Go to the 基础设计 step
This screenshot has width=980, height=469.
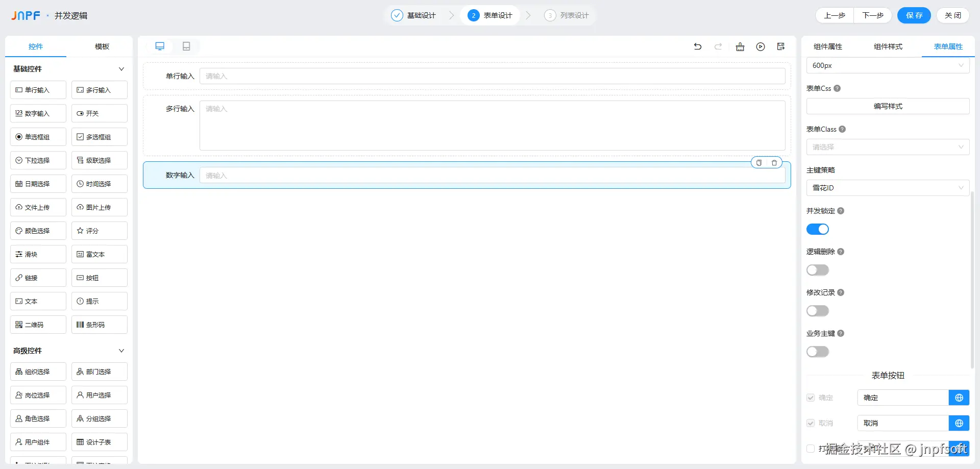pos(414,15)
